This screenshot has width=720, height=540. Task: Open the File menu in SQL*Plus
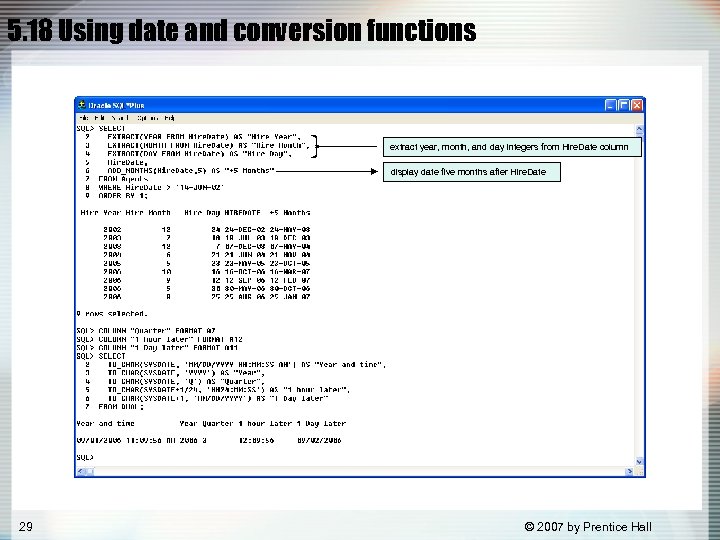tap(85, 118)
